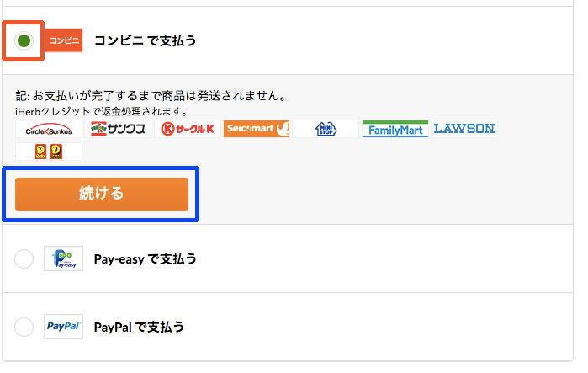Viewport: 588px width, 373px height.
Task: Click the Circle K Sunkus logo
Action: 49,129
